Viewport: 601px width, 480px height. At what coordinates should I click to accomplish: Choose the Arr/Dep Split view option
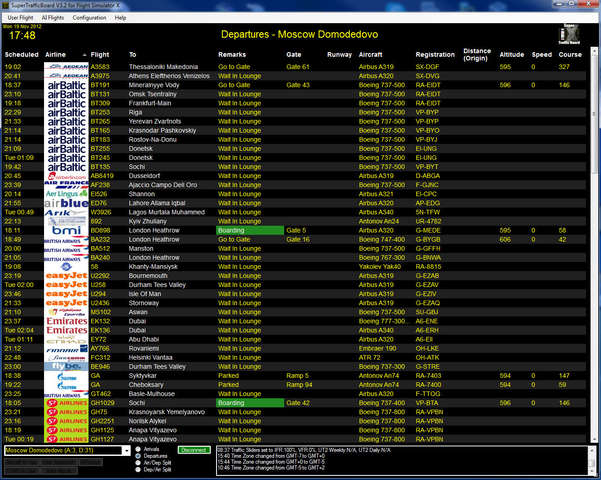coord(138,463)
